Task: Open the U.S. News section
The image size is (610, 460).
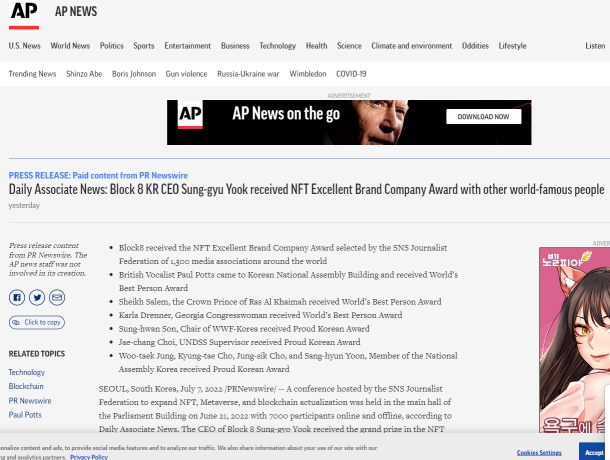Action: (x=25, y=46)
